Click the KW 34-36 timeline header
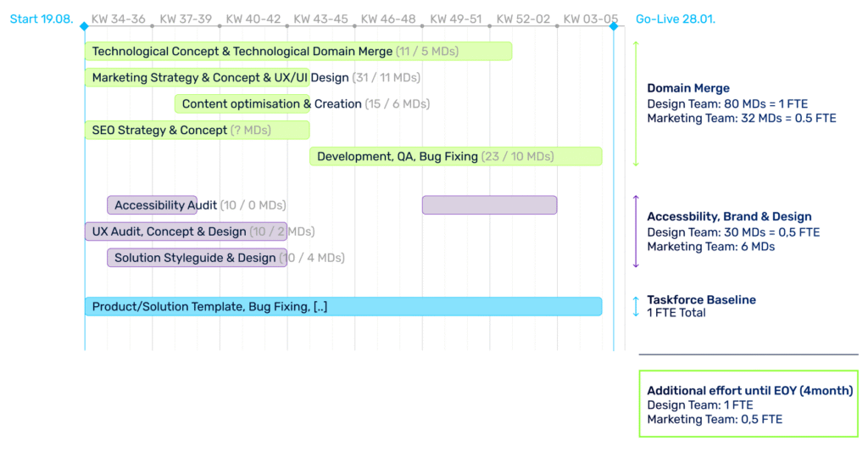 (x=118, y=19)
